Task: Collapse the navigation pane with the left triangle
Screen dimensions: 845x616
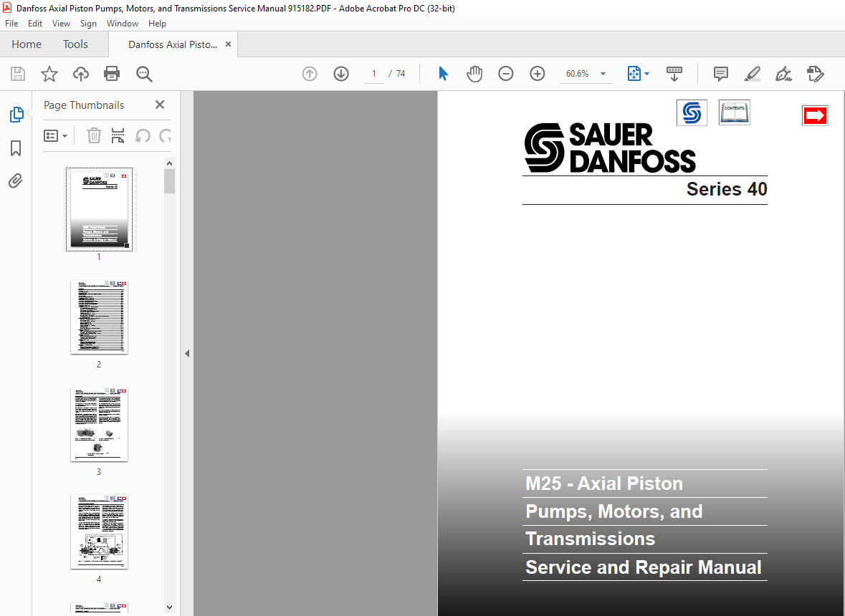Action: point(187,354)
